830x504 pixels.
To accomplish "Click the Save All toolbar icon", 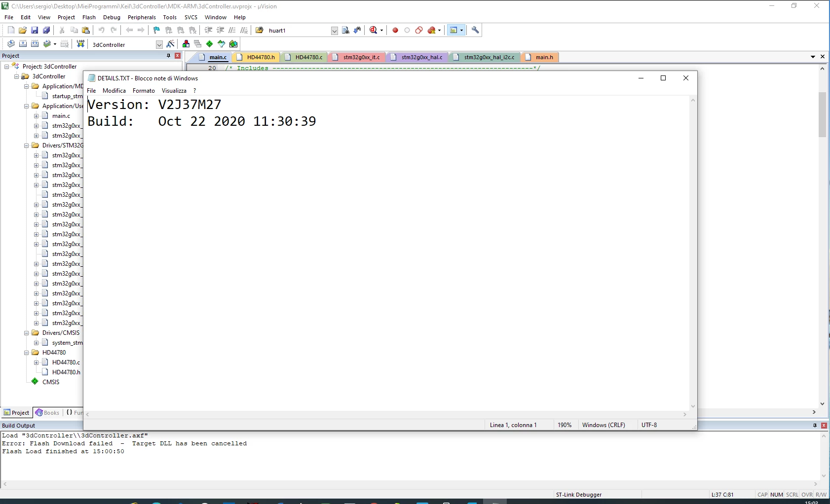I will 46,30.
